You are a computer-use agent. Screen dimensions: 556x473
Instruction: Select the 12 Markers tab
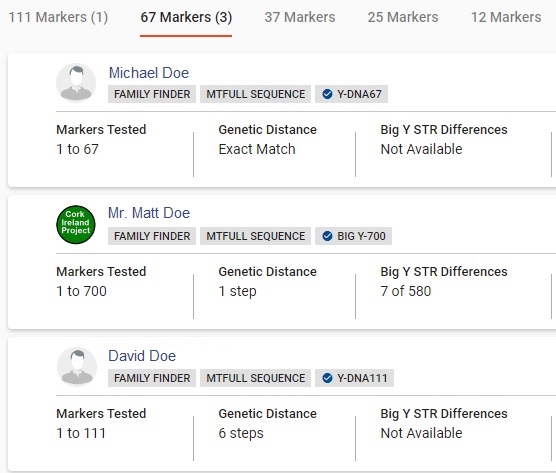click(506, 17)
